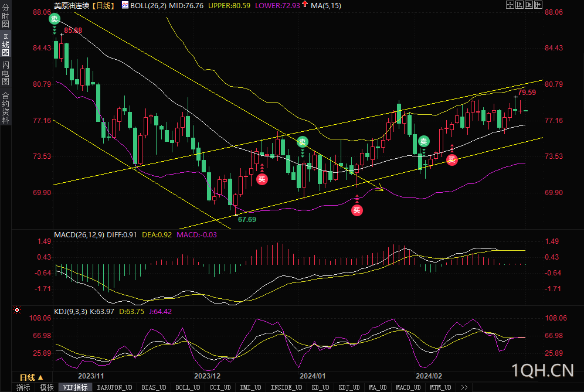Choose the BIAS_UD indicator tab
The height and width of the screenshot is (392, 584).
click(154, 387)
